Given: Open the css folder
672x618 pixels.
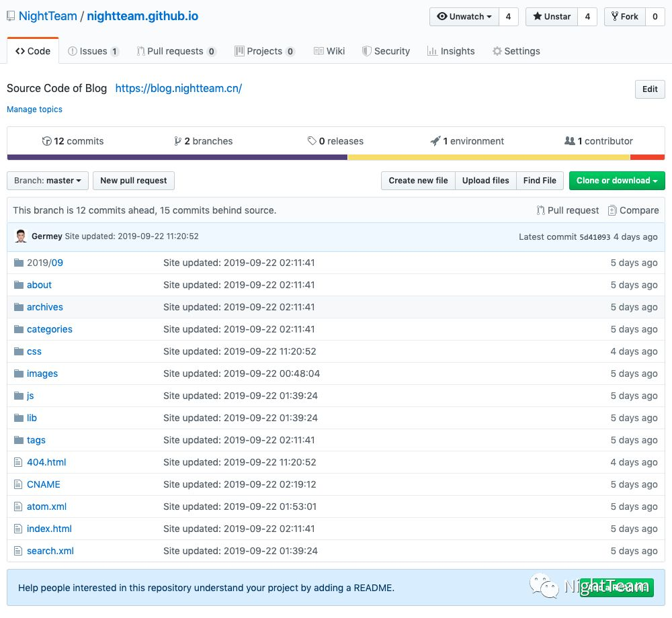Looking at the screenshot, I should (34, 351).
